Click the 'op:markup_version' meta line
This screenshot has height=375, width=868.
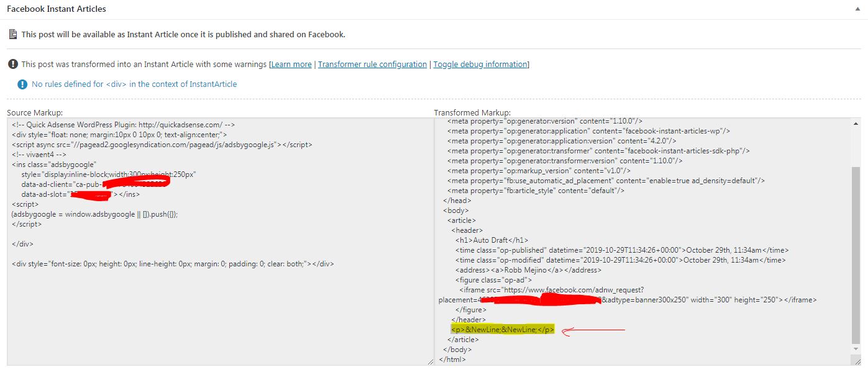539,171
